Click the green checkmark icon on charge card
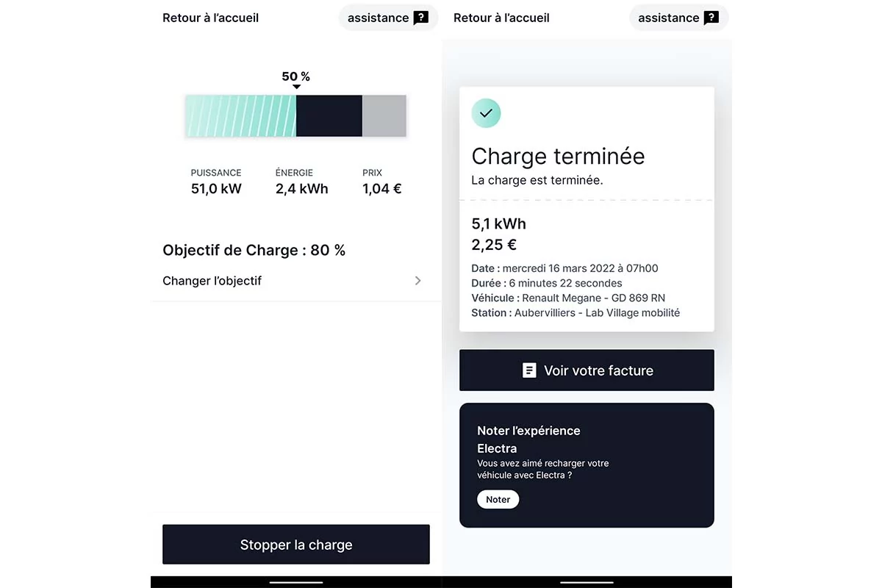The width and height of the screenshot is (882, 588). tap(486, 113)
